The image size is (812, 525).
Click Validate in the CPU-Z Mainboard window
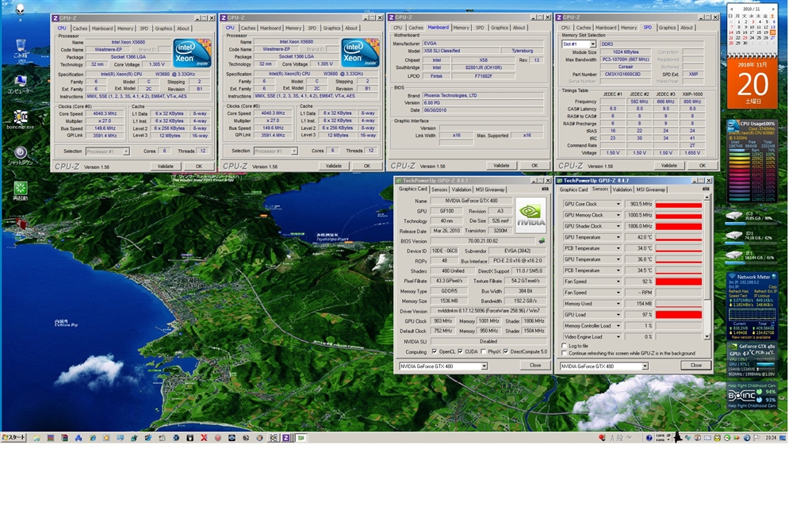pyautogui.click(x=501, y=166)
